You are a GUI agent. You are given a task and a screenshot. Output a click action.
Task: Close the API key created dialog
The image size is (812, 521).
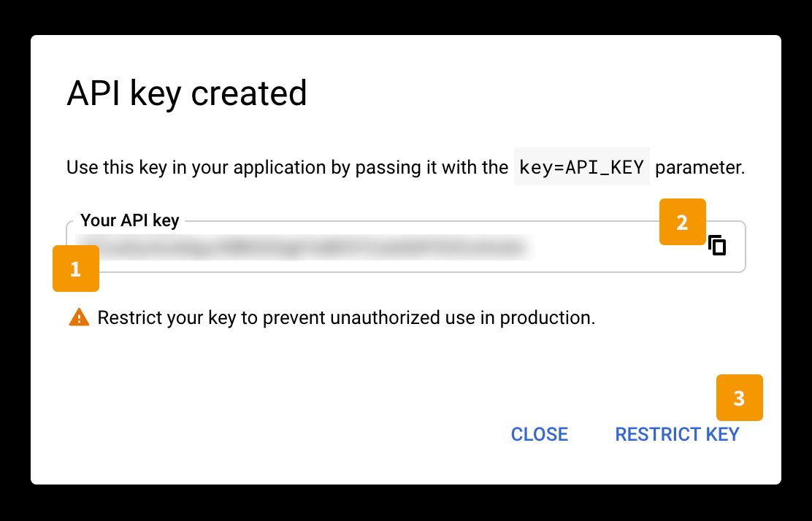point(539,434)
